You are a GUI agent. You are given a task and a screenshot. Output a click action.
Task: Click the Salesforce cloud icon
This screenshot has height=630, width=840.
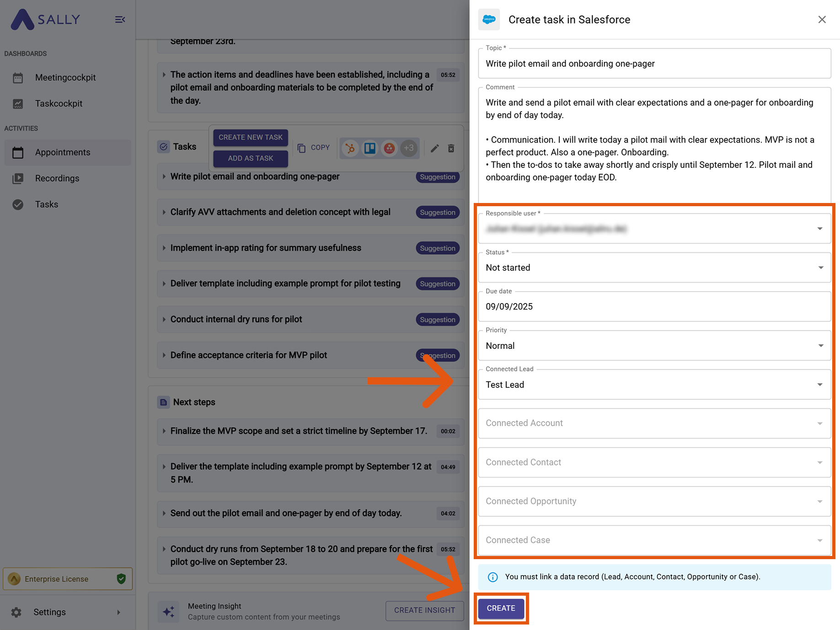coord(489,20)
